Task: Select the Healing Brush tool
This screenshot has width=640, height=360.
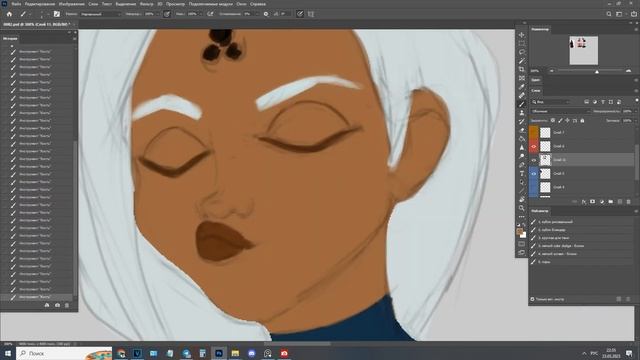Action: [x=522, y=96]
